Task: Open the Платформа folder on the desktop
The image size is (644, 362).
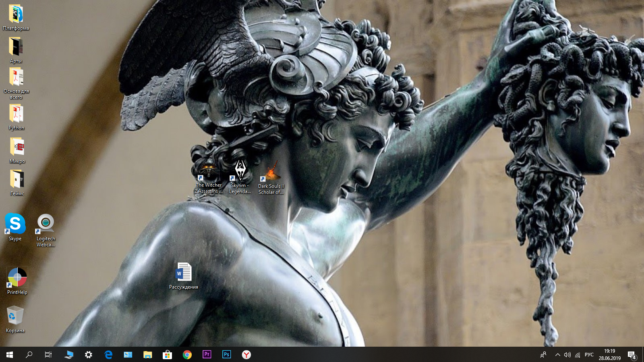Action: (x=16, y=18)
